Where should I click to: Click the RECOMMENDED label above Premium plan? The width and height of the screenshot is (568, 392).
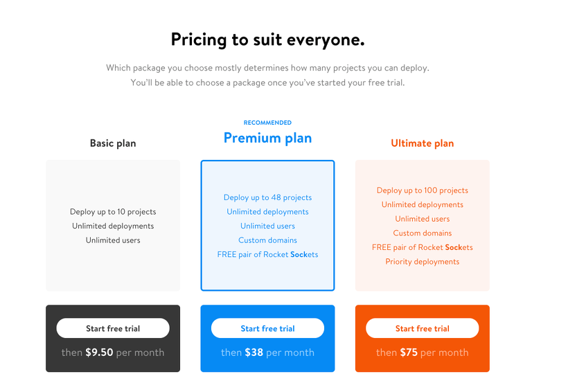click(x=267, y=123)
